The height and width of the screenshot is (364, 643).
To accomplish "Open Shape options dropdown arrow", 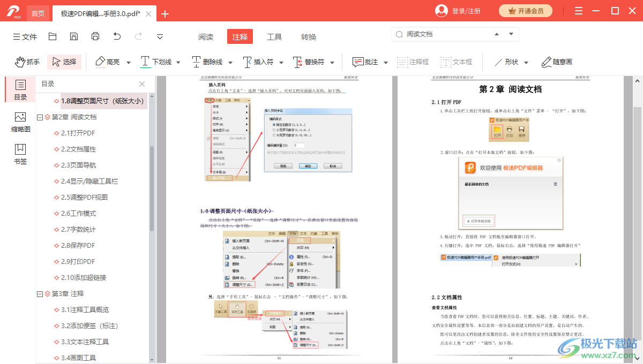I will [x=526, y=63].
